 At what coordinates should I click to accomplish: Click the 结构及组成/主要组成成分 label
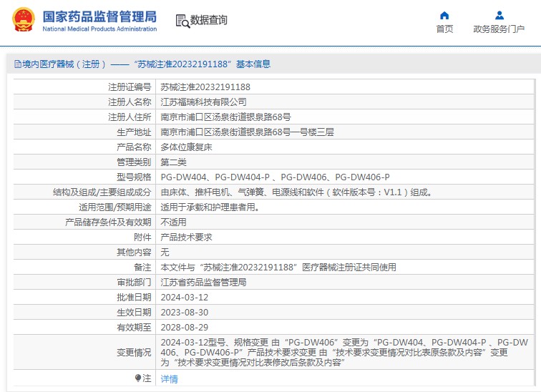(102, 192)
